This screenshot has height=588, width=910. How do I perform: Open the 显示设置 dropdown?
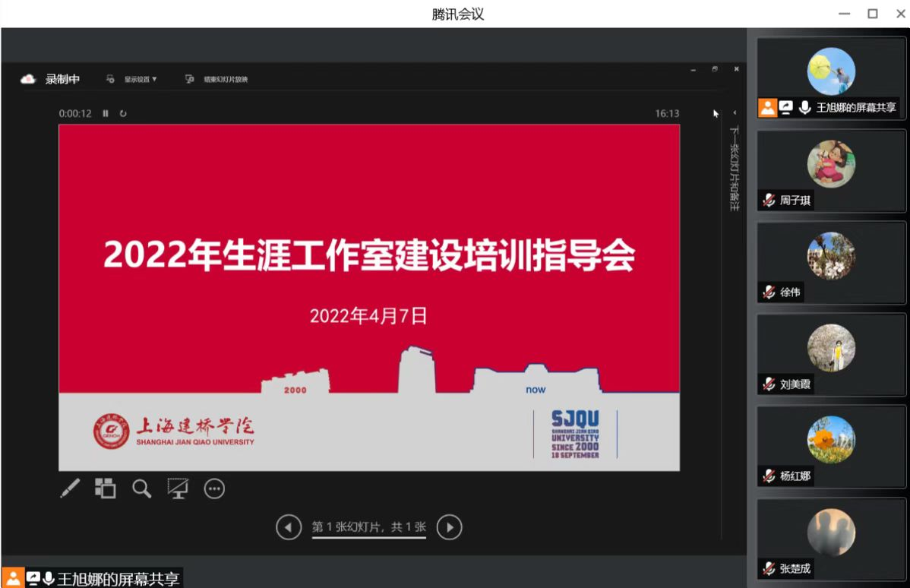(x=135, y=79)
